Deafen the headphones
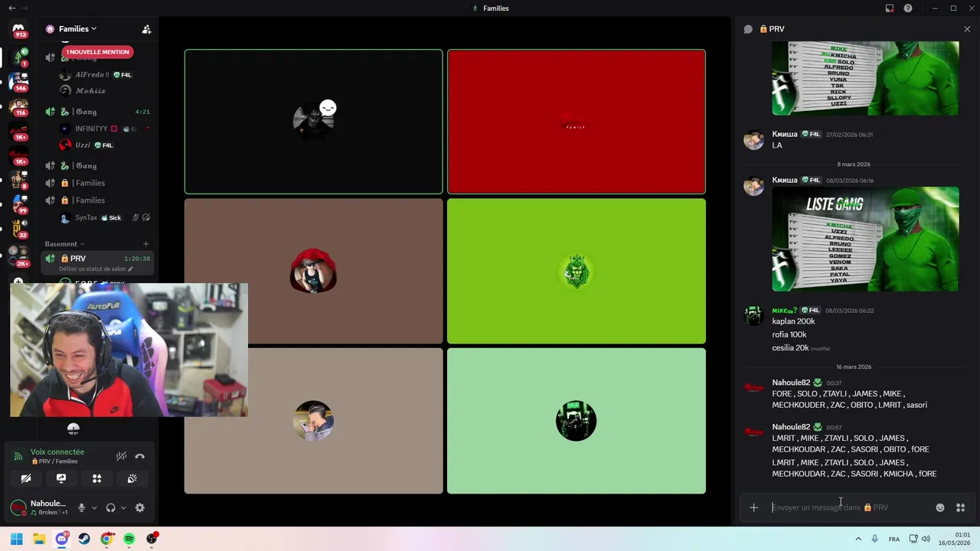 pos(111,507)
